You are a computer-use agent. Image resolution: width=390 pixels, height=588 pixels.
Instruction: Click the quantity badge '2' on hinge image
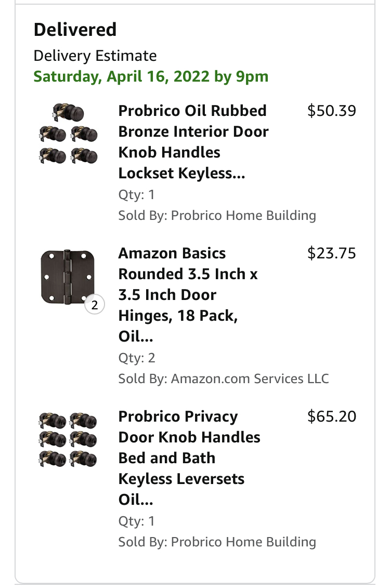pos(95,306)
